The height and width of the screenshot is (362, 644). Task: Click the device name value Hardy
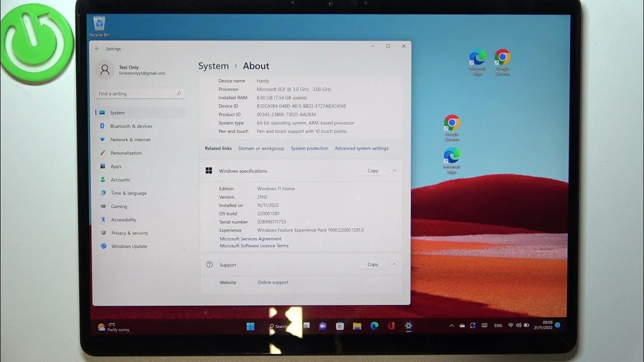point(263,81)
